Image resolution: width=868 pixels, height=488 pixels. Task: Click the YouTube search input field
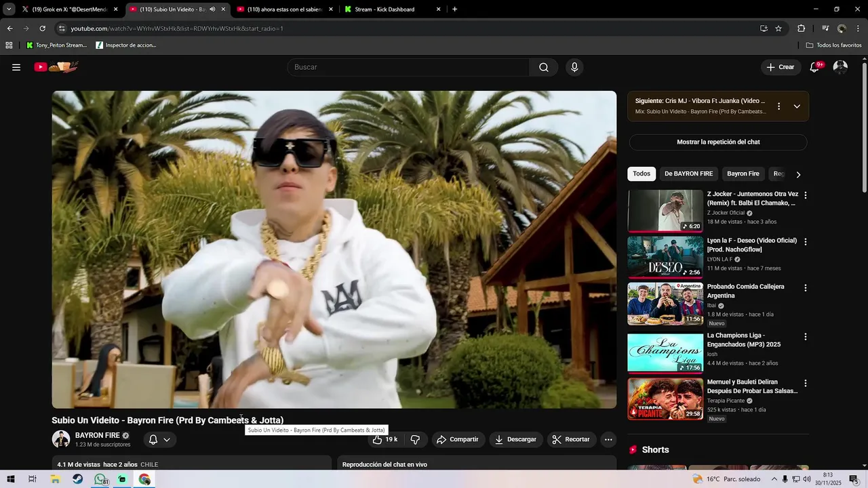coord(408,67)
